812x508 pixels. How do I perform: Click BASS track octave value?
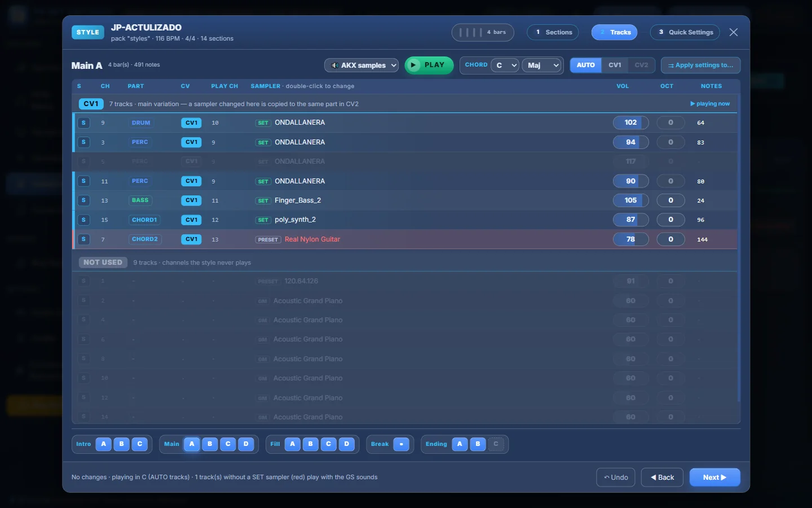click(670, 200)
